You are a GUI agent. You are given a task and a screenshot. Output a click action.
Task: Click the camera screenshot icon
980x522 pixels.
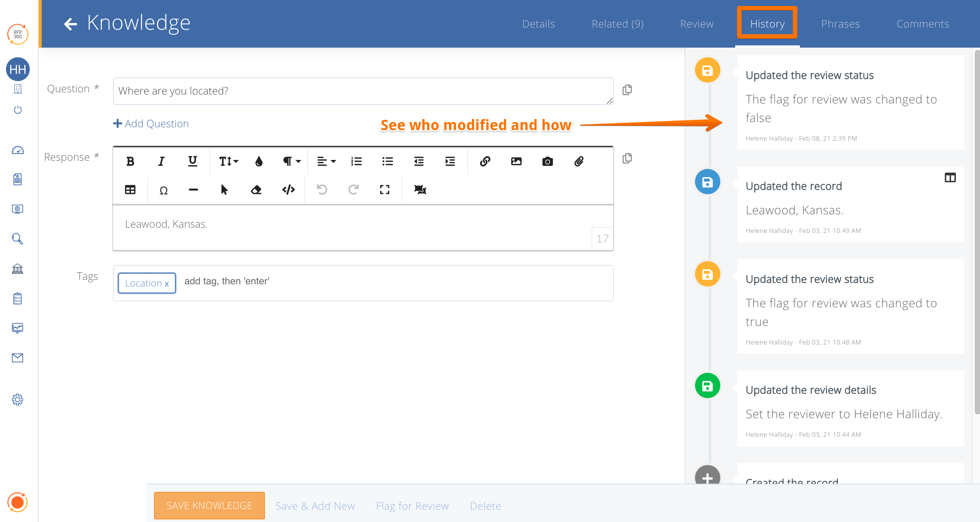click(x=547, y=161)
